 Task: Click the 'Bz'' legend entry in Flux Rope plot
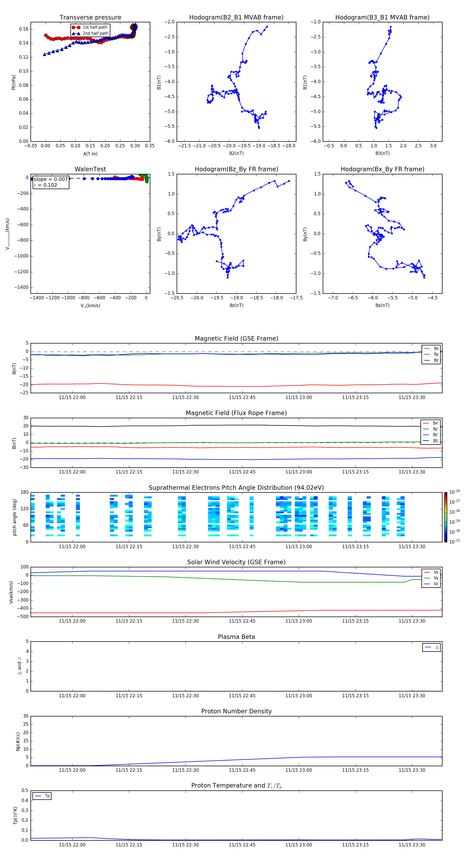click(x=431, y=435)
